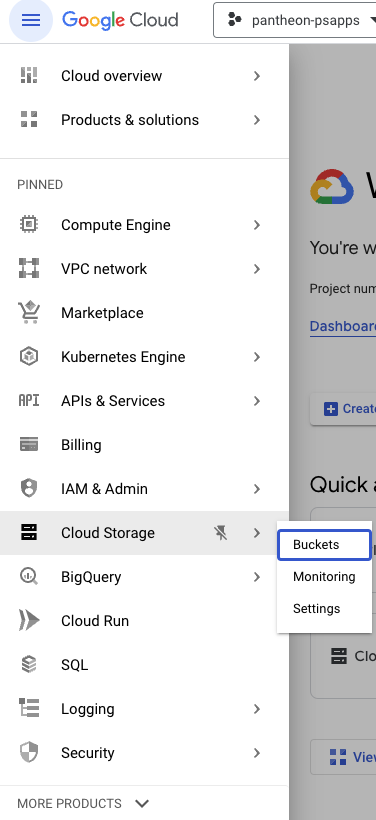Image resolution: width=376 pixels, height=820 pixels.
Task: Click the IAM & Admin shield icon
Action: [29, 488]
